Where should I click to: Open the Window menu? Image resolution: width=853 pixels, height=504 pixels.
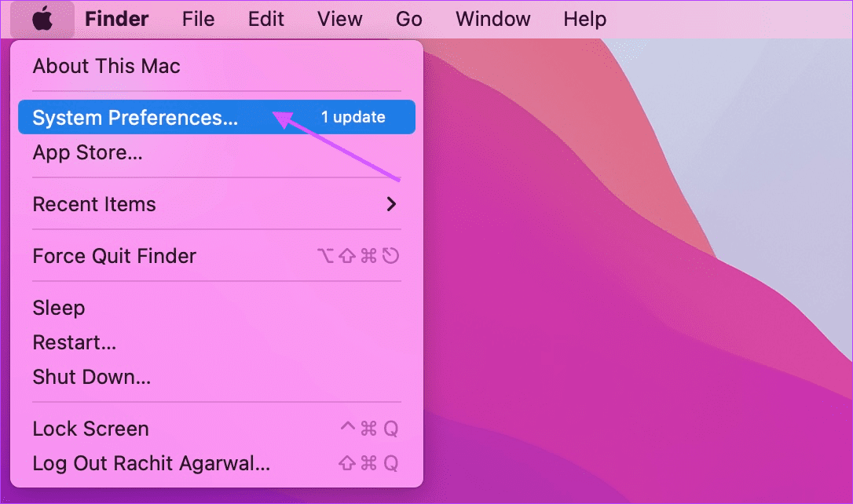click(492, 19)
